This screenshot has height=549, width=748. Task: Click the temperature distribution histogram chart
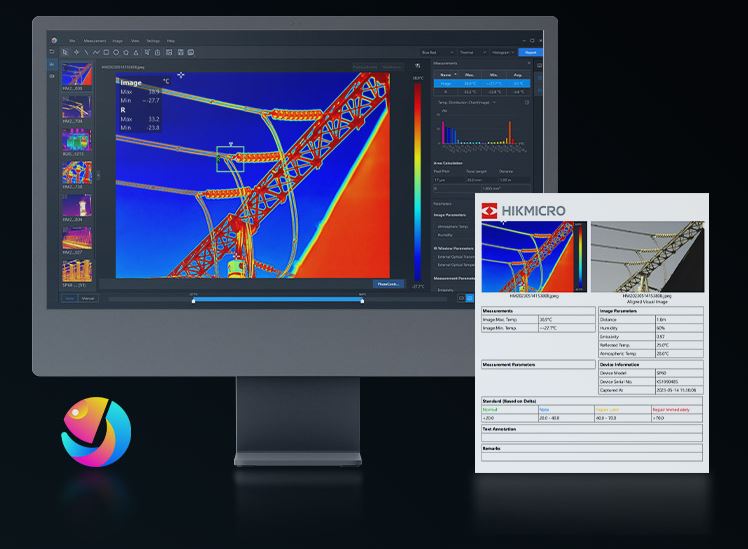(x=482, y=131)
